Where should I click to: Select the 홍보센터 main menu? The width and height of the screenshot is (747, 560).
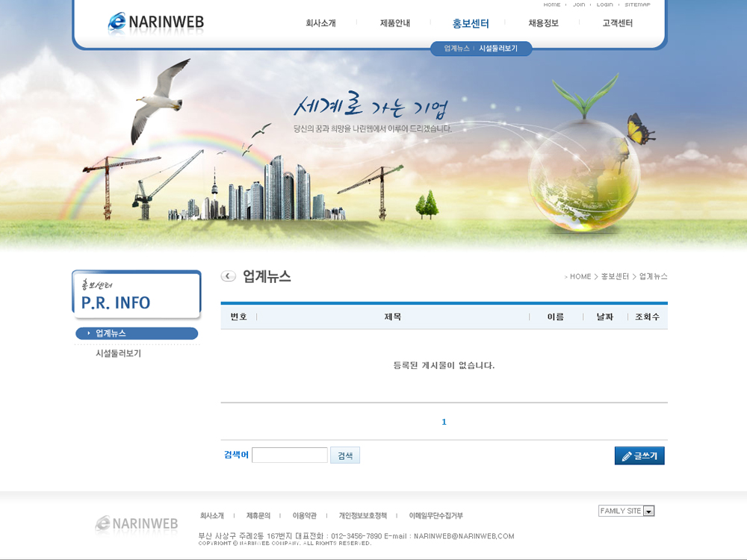click(470, 23)
